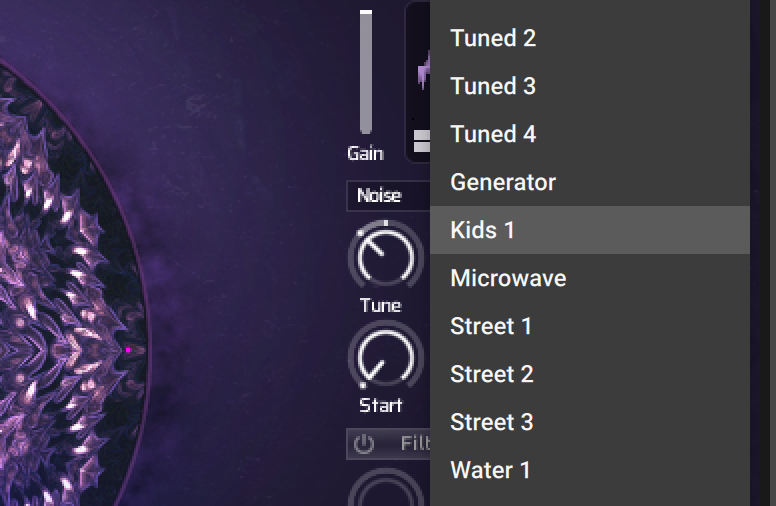Click the knob below the Filter toggle
The image size is (776, 506).
point(386,488)
